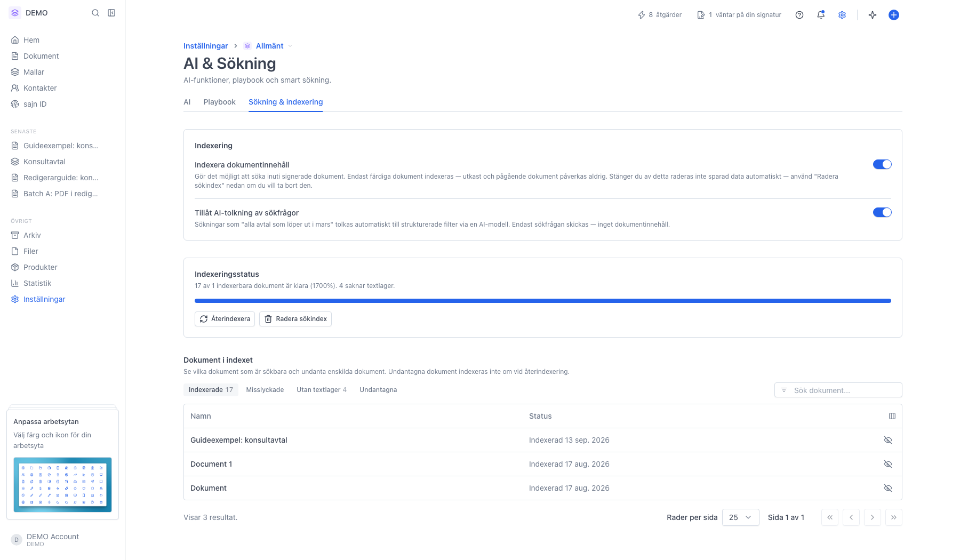960x560 pixels.
Task: Exclude Guideexempel: konsultavtal from index
Action: 888,440
